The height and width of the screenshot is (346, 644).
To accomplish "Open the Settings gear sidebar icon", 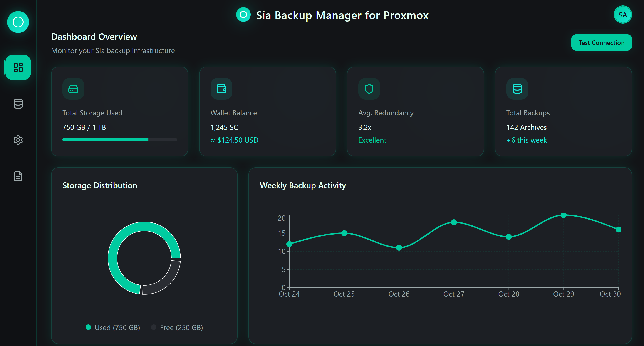I will click(x=18, y=140).
